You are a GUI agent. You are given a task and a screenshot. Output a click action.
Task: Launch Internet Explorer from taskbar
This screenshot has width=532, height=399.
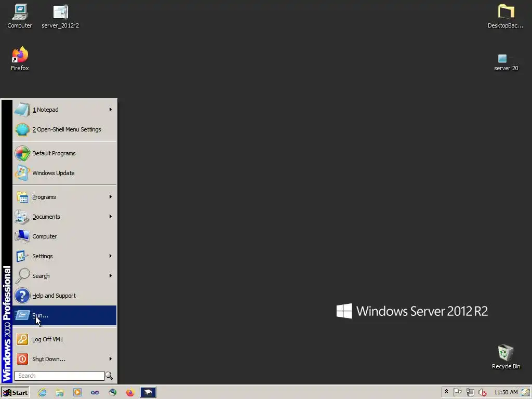point(42,393)
